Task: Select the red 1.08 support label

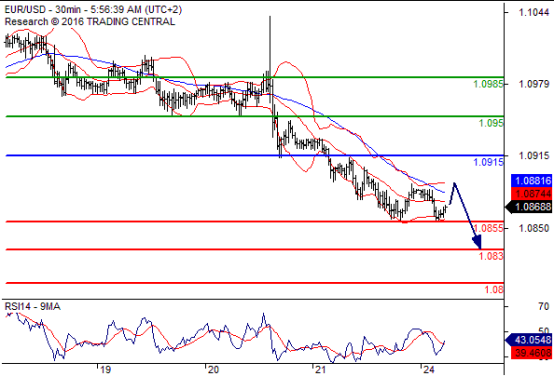Action: [x=494, y=290]
